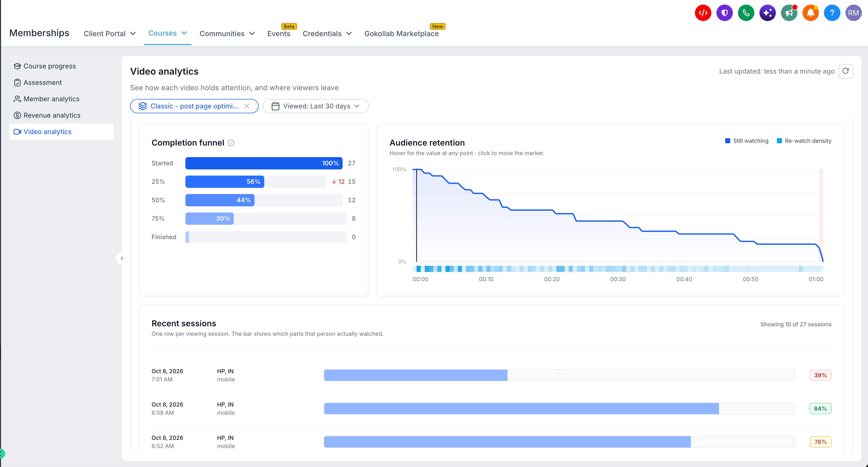Open Member analytics in sidebar
This screenshot has height=467, width=868.
click(61, 99)
